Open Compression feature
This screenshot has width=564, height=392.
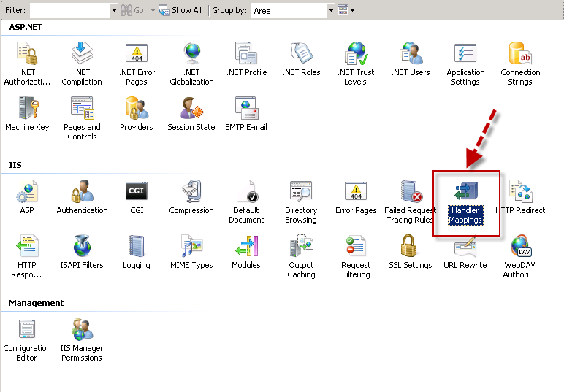(191, 197)
